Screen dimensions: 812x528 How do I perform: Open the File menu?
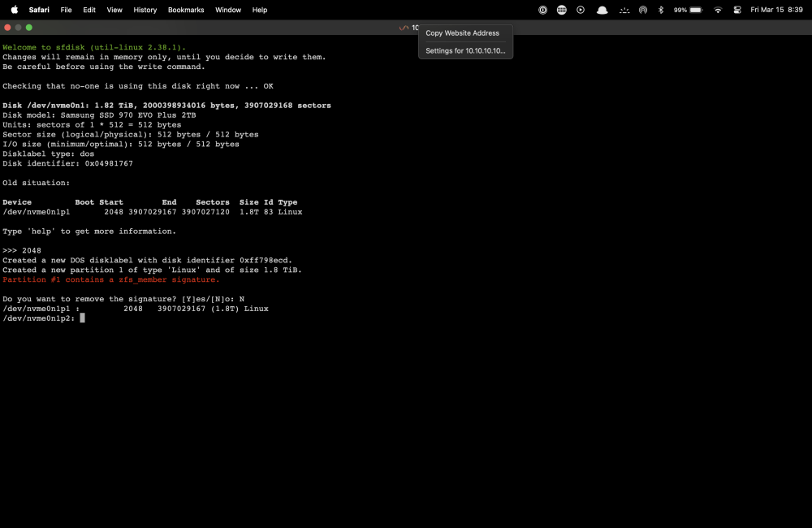[x=66, y=10]
